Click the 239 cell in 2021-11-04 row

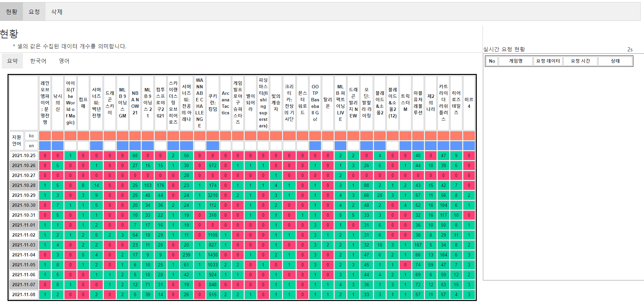point(186,255)
